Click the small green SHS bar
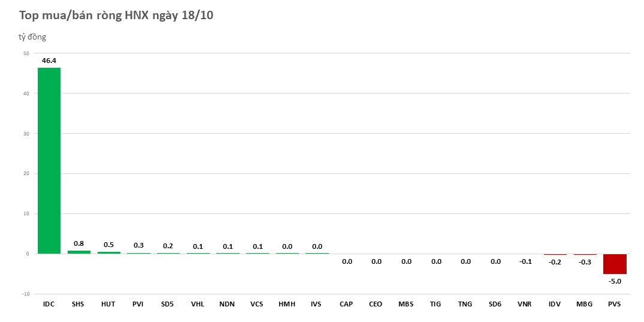644x322 pixels. (x=78, y=252)
